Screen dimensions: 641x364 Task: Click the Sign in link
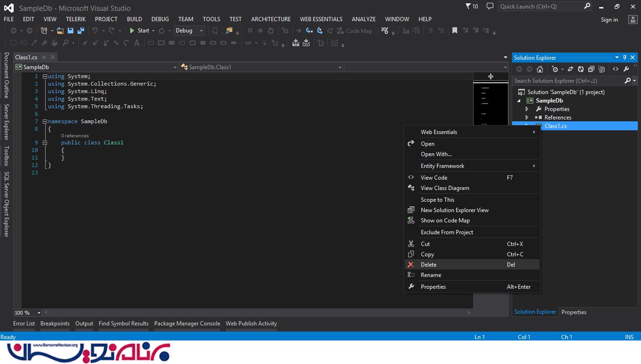pos(609,20)
